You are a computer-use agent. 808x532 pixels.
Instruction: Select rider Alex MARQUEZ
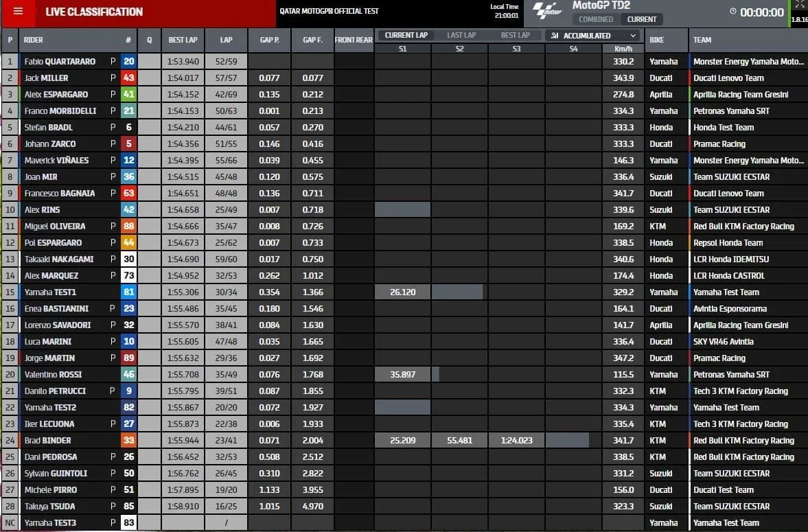tap(51, 276)
